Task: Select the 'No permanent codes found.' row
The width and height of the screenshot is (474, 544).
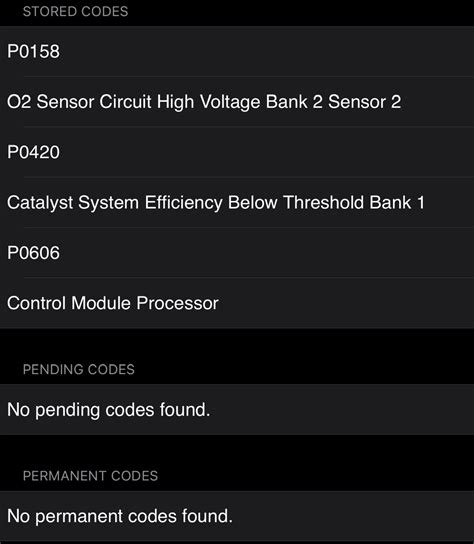Action: pyautogui.click(x=237, y=516)
